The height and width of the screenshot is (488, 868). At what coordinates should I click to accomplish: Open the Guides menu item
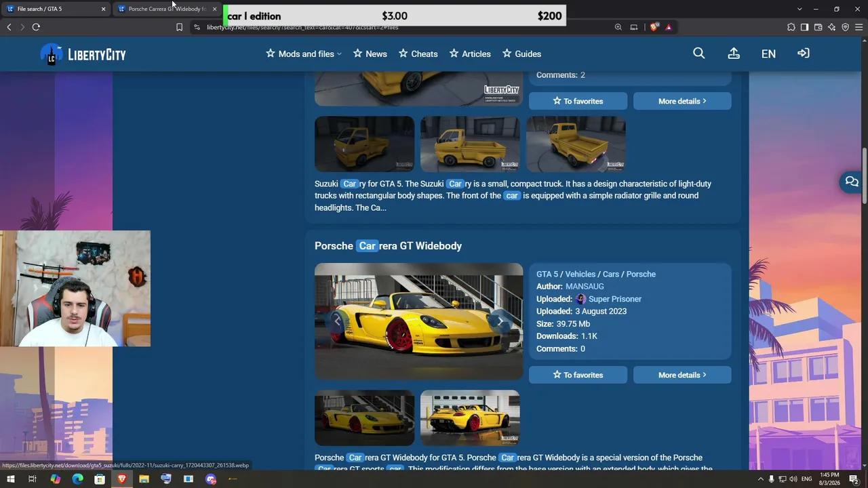coord(521,54)
